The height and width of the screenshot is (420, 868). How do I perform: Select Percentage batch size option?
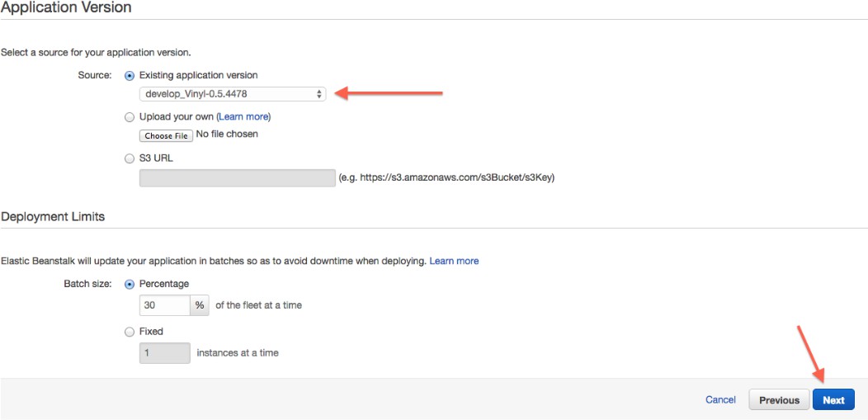pos(129,284)
